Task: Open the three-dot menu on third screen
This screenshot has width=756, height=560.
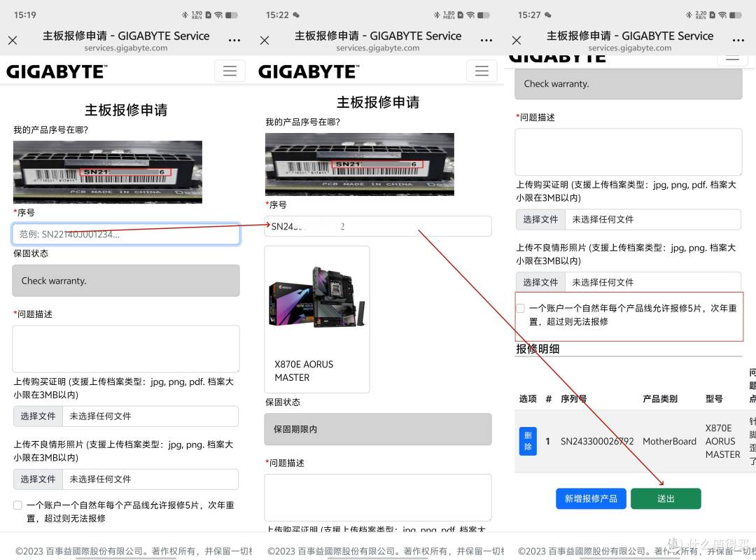Action: click(738, 41)
